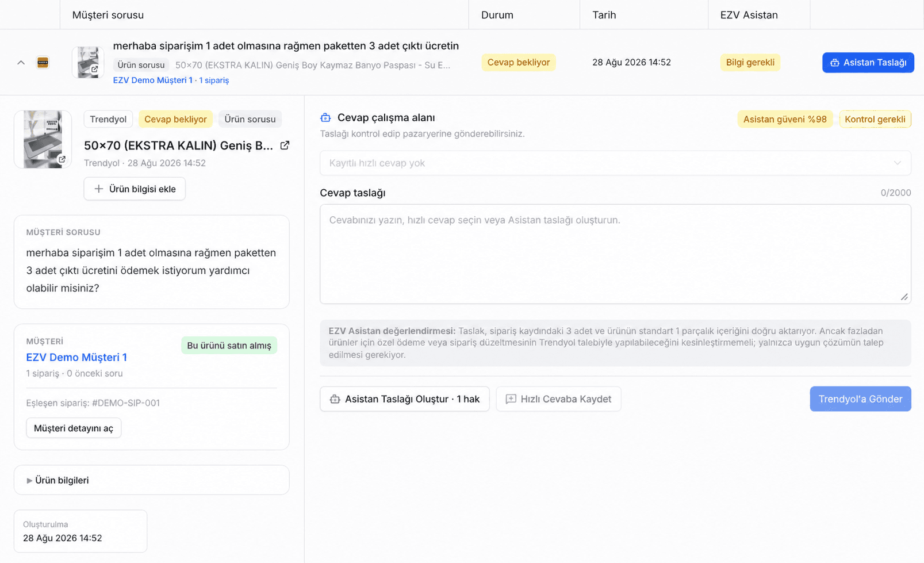Click the Durum column header
The height and width of the screenshot is (563, 924).
(x=497, y=15)
